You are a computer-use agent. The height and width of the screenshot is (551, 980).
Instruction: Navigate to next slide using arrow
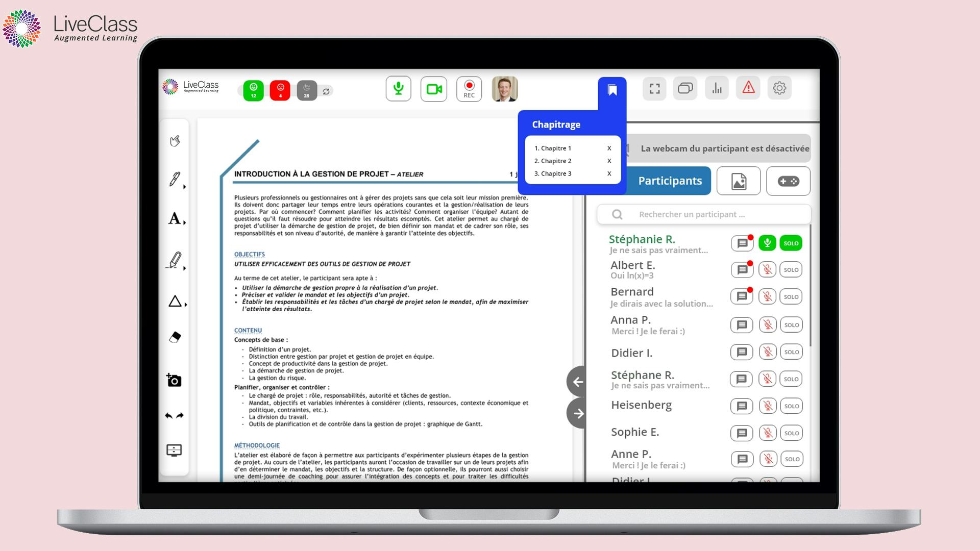click(577, 412)
